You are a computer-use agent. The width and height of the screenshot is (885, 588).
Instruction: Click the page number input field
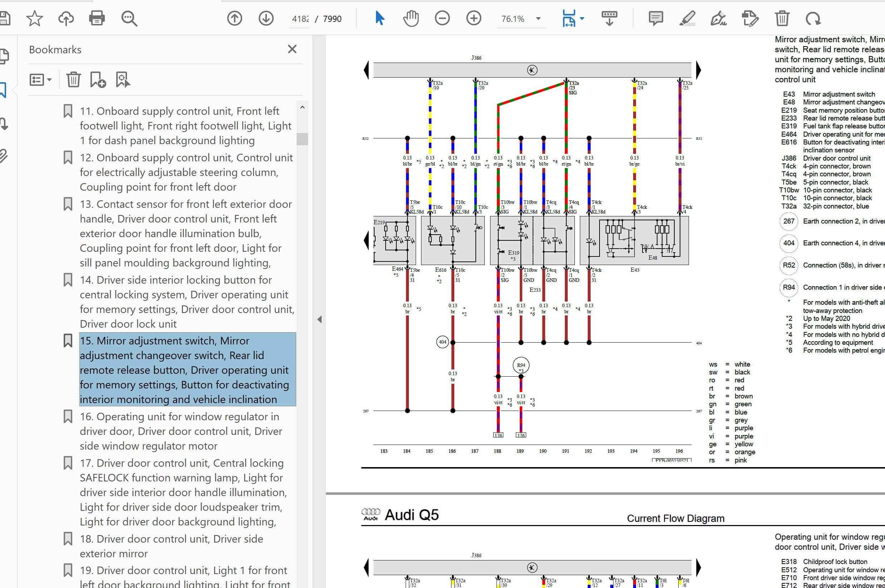(x=300, y=19)
